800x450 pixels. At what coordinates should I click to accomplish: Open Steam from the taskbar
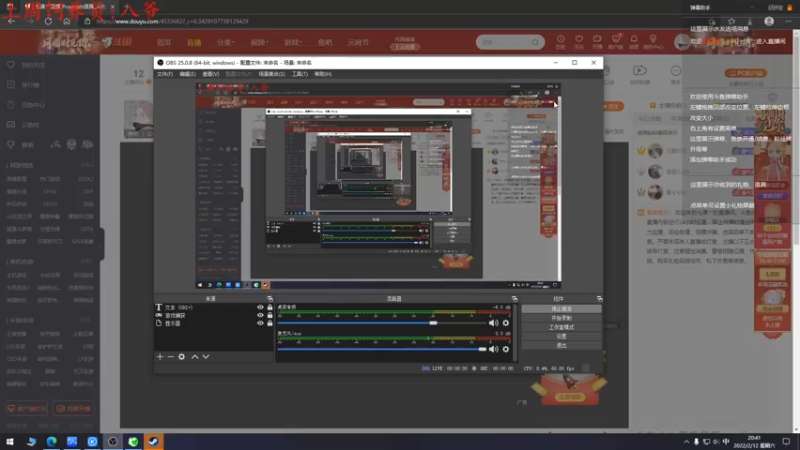point(154,441)
